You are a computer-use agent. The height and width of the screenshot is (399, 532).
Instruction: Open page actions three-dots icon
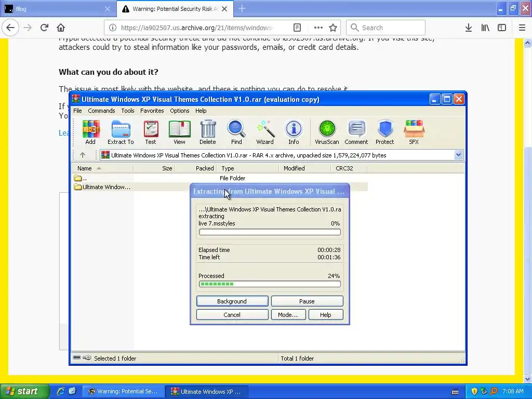318,28
